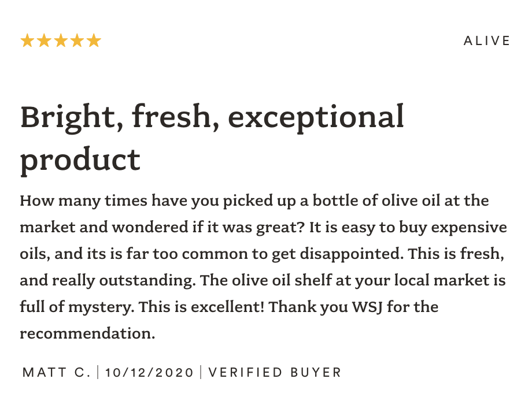The image size is (532, 401).
Task: Click the fourth gold rating star
Action: click(x=77, y=40)
